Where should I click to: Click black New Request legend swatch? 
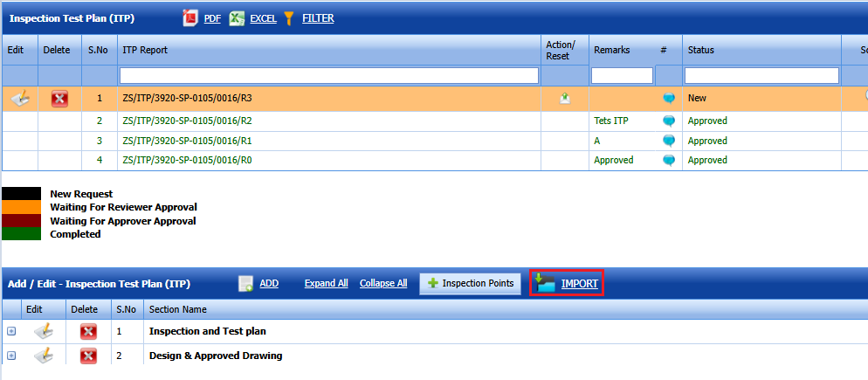coord(21,194)
